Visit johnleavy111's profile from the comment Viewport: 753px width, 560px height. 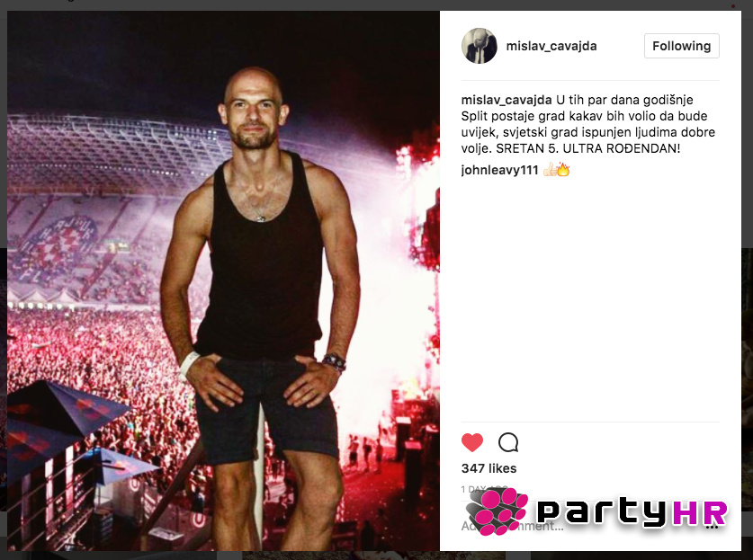[x=499, y=170]
